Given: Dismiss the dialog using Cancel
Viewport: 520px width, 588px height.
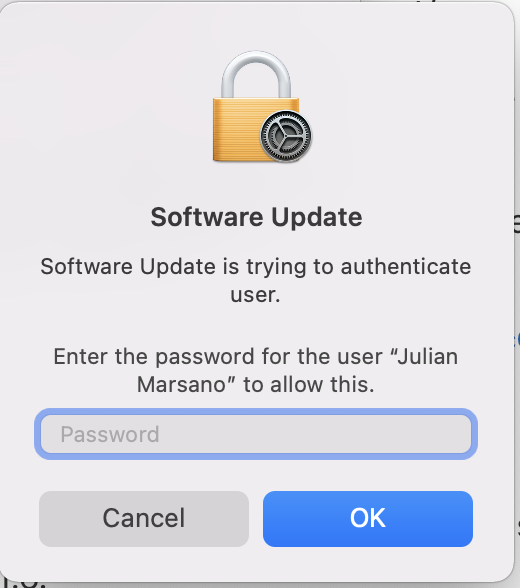Looking at the screenshot, I should [144, 519].
